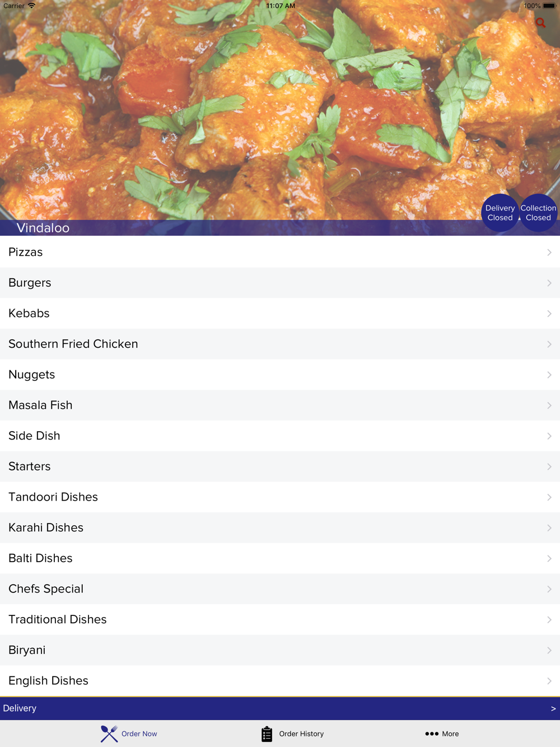Open the Order Now fork and knife icon

[109, 734]
